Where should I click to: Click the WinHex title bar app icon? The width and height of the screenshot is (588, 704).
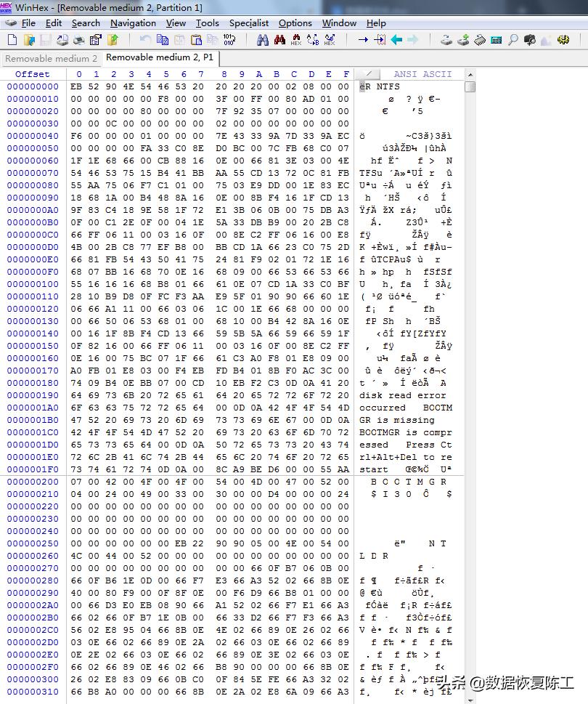click(7, 7)
